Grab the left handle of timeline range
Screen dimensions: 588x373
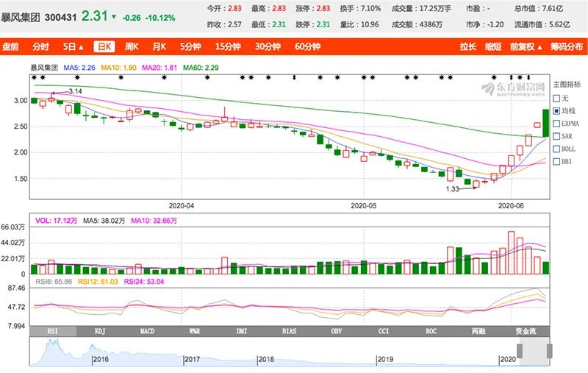pos(520,351)
